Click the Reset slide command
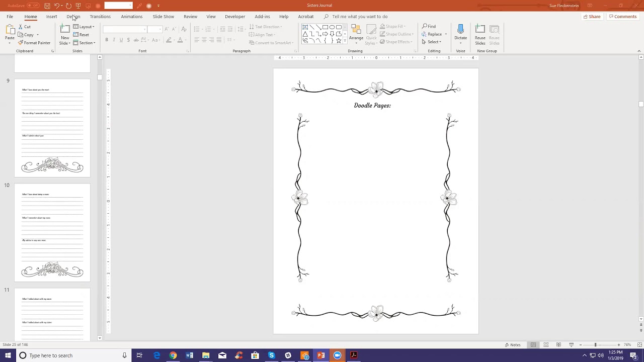The image size is (644, 362). [81, 35]
